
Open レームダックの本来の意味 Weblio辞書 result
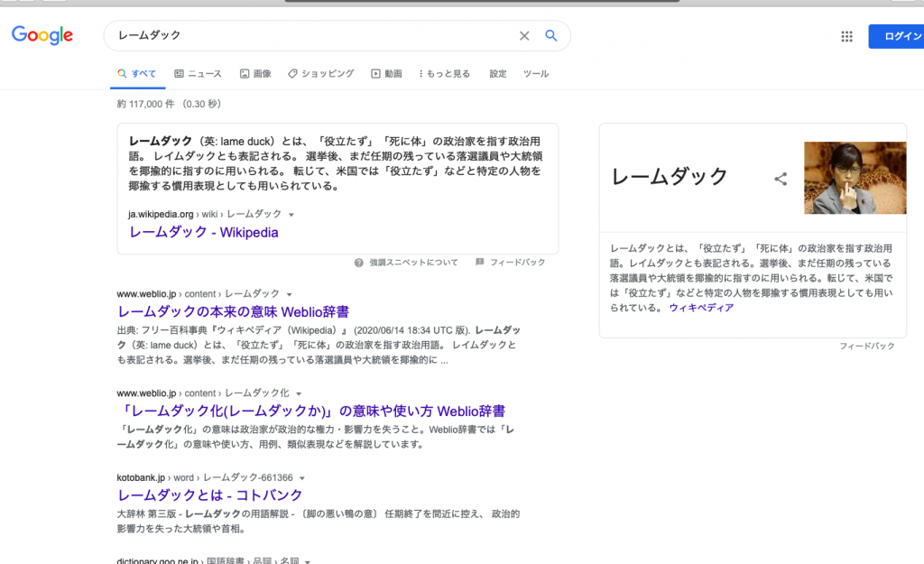[x=234, y=311]
